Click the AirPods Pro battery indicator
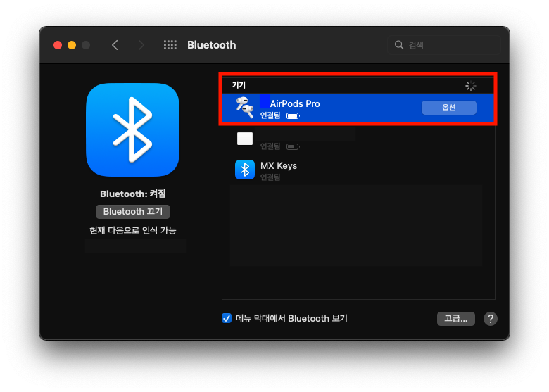The height and width of the screenshot is (392, 549). (x=293, y=116)
